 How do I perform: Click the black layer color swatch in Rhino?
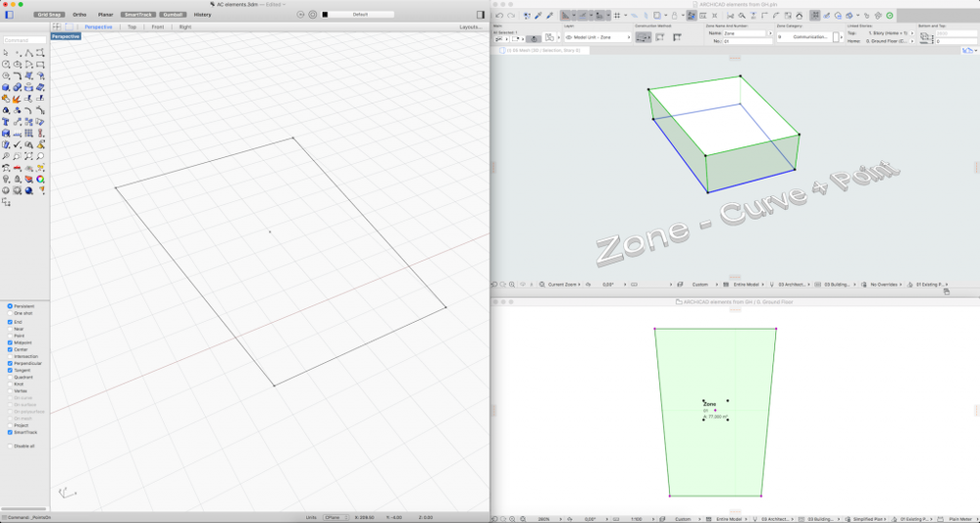[x=325, y=15]
